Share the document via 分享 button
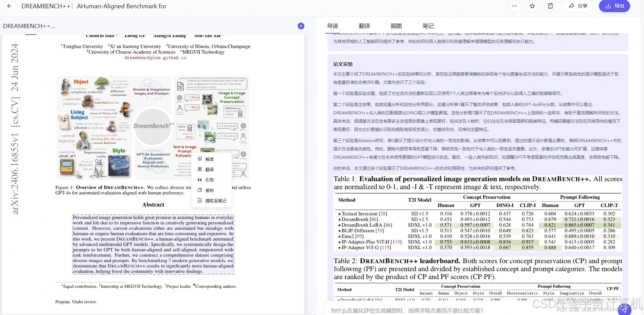Image resolution: width=644 pixels, height=315 pixels. coord(578,6)
